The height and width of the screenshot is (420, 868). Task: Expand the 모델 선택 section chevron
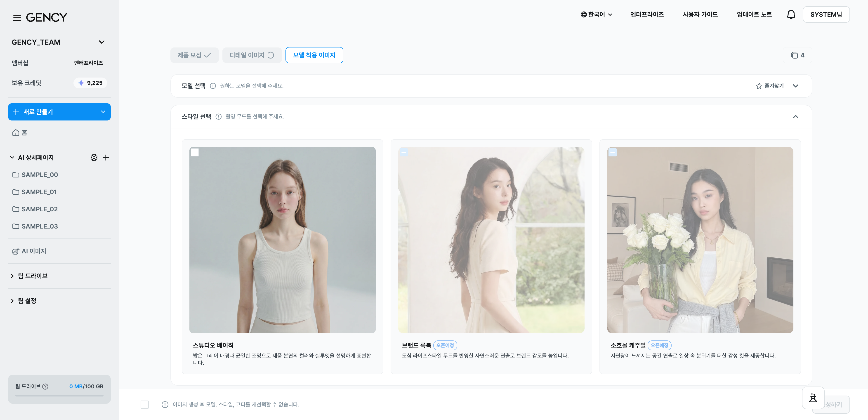pyautogui.click(x=796, y=86)
